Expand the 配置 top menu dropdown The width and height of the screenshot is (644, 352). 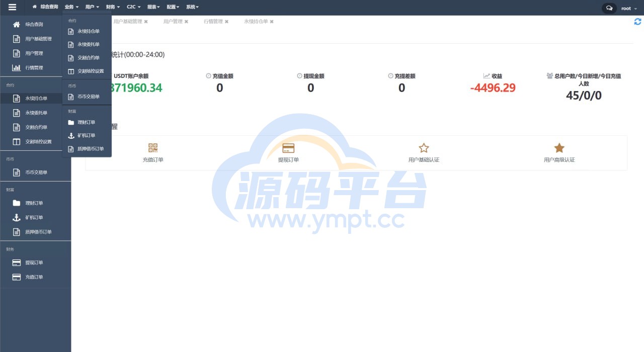click(x=173, y=7)
